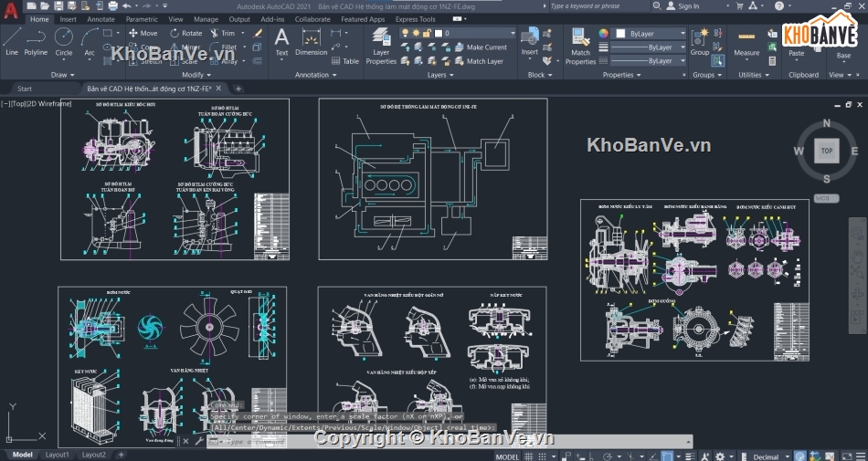Click the Help question mark icon

778,6
